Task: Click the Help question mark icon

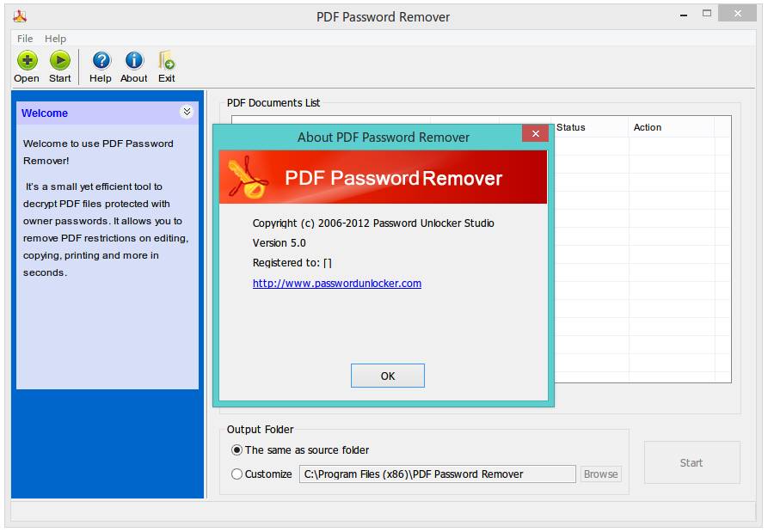Action: point(101,62)
